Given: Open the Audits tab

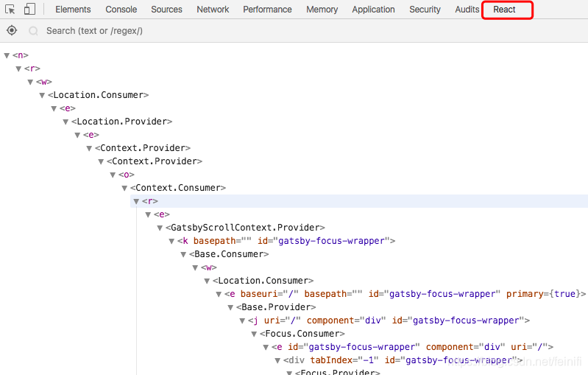Looking at the screenshot, I should click(467, 10).
